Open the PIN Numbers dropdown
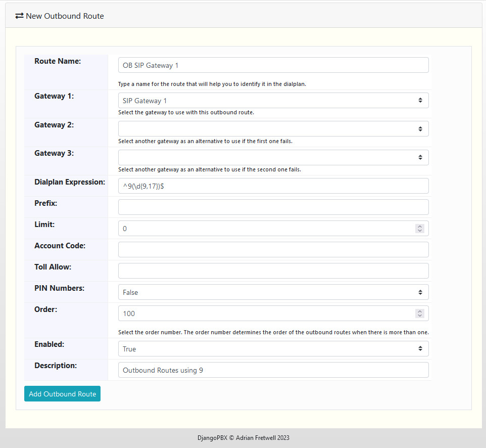 [273, 292]
